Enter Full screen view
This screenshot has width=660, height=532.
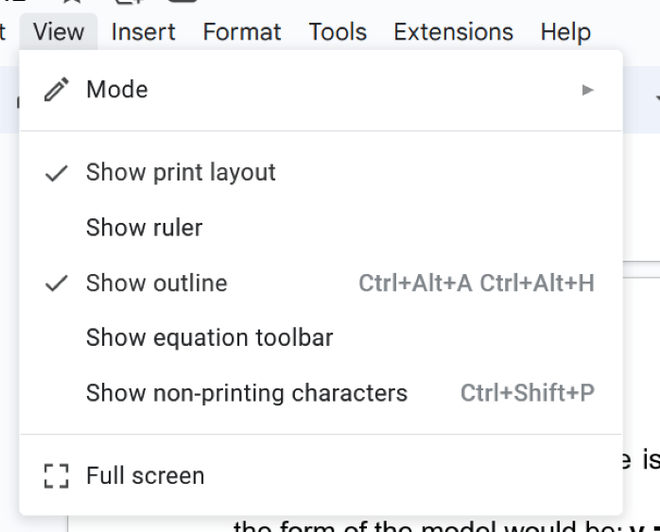tap(145, 476)
